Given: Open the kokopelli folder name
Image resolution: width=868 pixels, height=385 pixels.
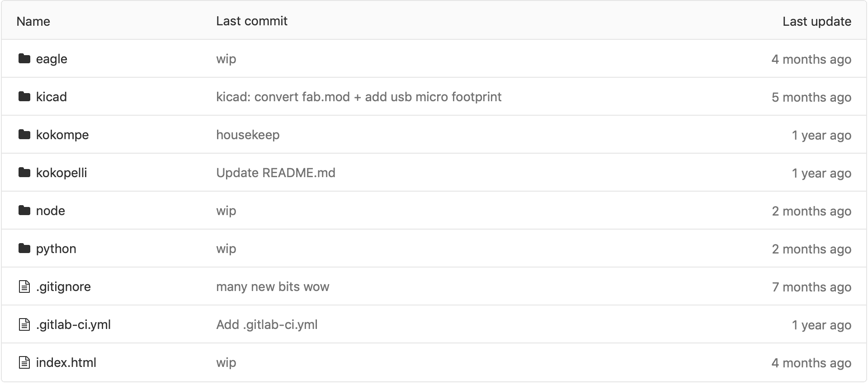Looking at the screenshot, I should tap(61, 173).
